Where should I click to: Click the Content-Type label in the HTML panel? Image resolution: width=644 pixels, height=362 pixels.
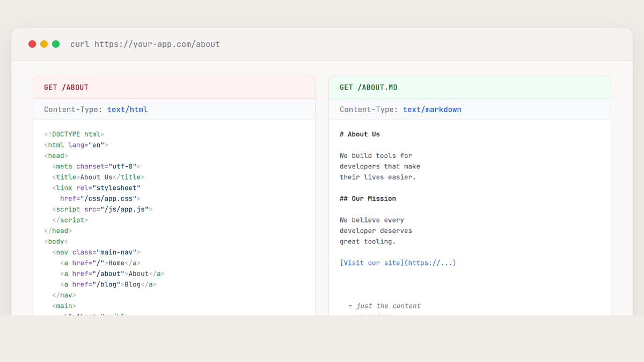coord(73,109)
